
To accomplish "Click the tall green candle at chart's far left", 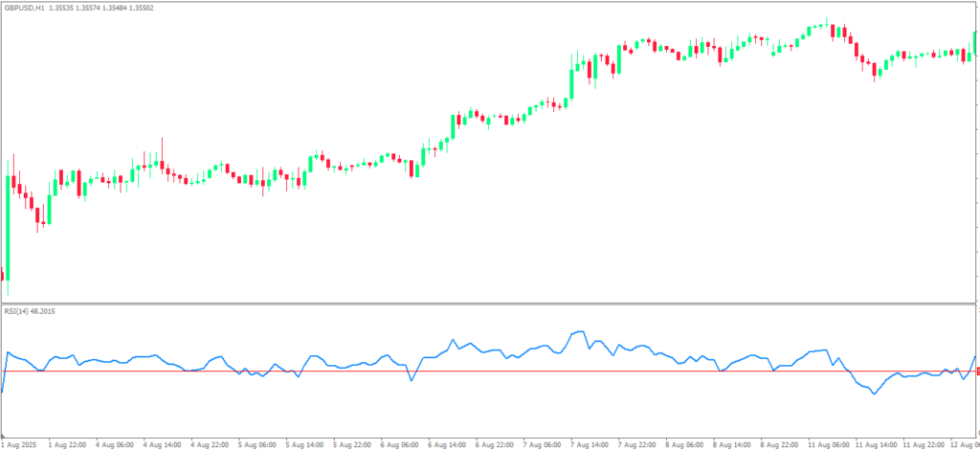I will [8, 225].
